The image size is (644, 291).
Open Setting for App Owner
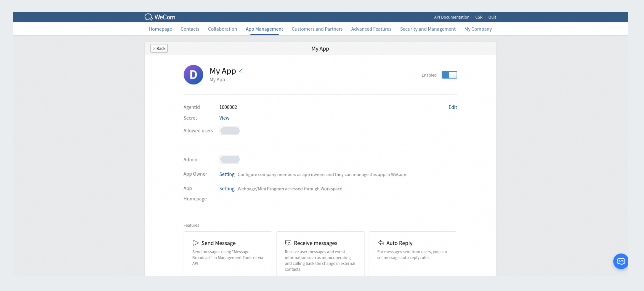tap(227, 174)
